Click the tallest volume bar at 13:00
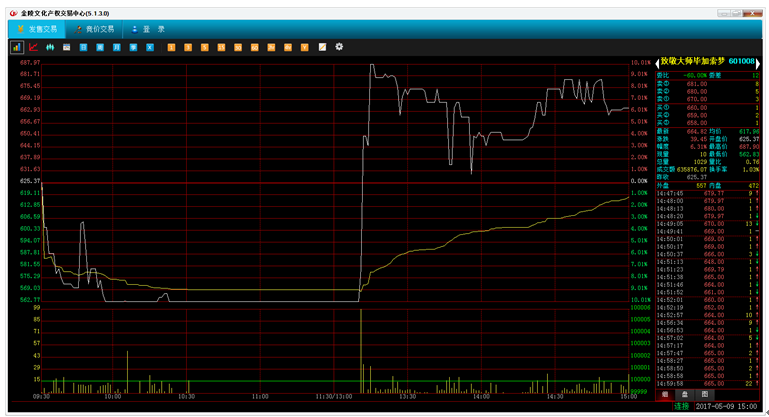The width and height of the screenshot is (769, 417). (361, 351)
